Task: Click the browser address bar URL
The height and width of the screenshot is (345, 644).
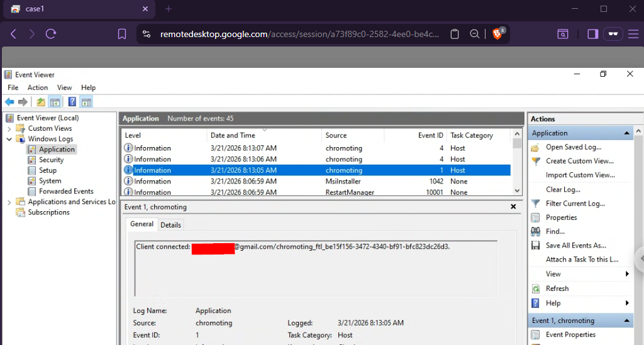Action: (299, 34)
